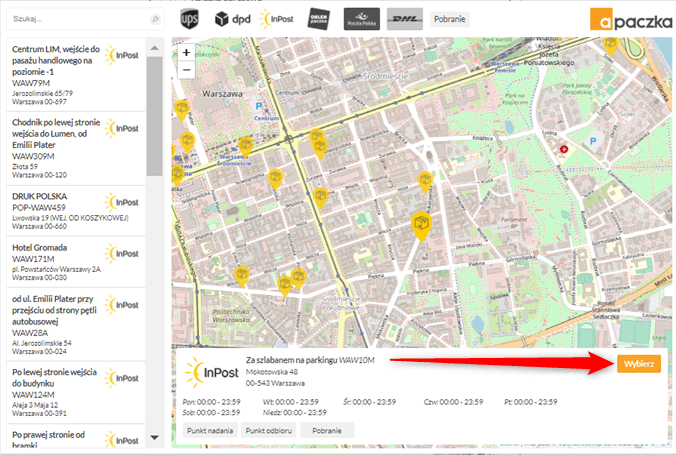Screen dimensions: 676x455
Task: Toggle the Pobranie filter at top
Action: [x=450, y=18]
